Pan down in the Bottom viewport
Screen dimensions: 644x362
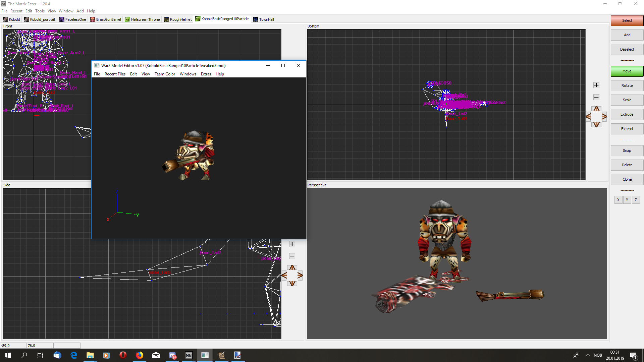click(596, 125)
